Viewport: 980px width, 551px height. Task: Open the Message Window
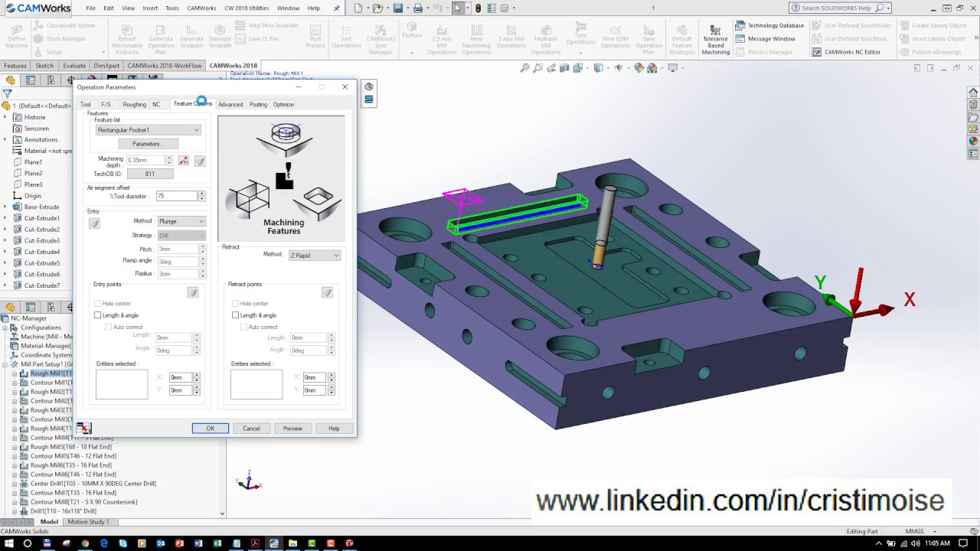coord(765,38)
